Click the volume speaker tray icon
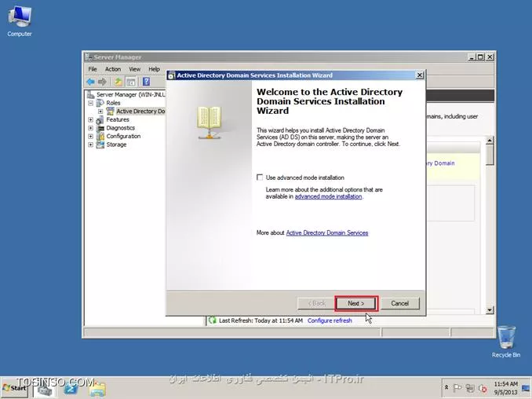This screenshot has width=532, height=399. point(482,388)
